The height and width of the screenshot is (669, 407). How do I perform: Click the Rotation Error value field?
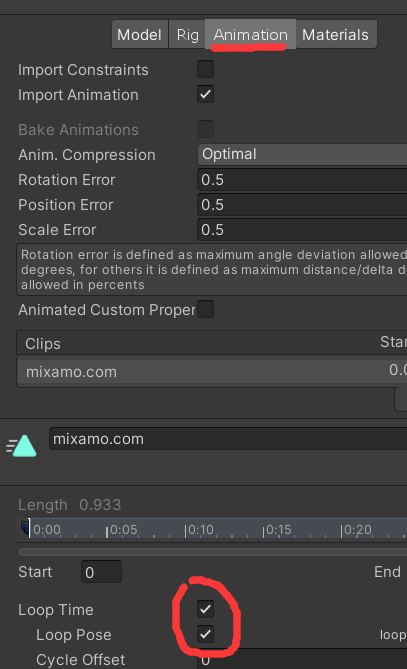coord(302,180)
